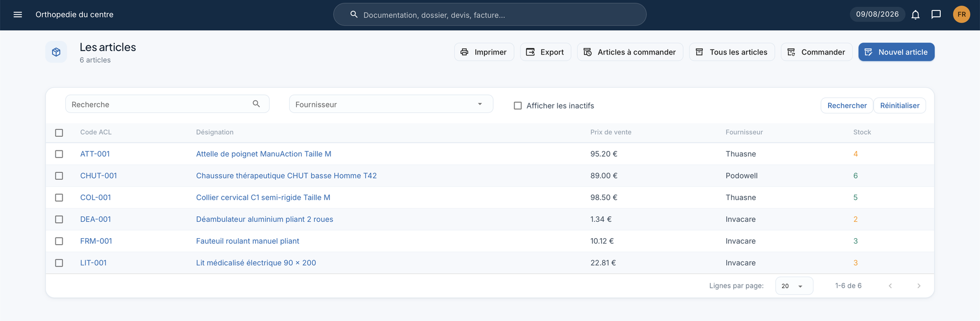
Task: Click the price 95.20 €
Action: (x=604, y=154)
